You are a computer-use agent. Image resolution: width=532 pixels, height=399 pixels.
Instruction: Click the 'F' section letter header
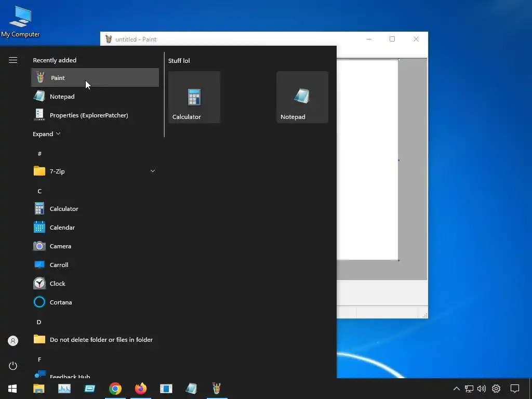tap(39, 360)
